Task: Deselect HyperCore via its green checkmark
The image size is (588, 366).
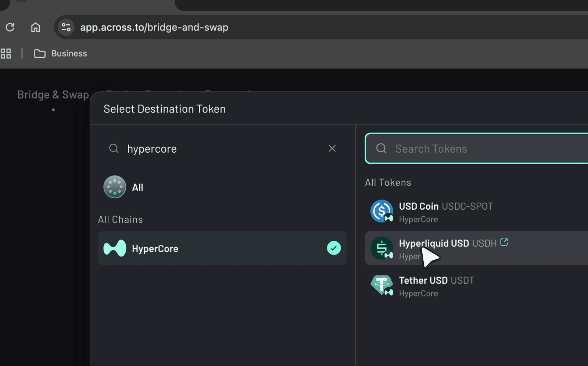Action: point(333,248)
